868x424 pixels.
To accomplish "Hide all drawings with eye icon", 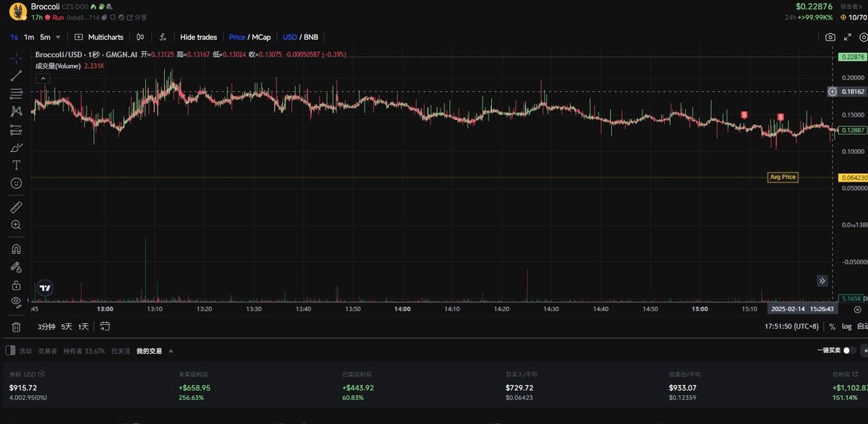I will coord(16,302).
